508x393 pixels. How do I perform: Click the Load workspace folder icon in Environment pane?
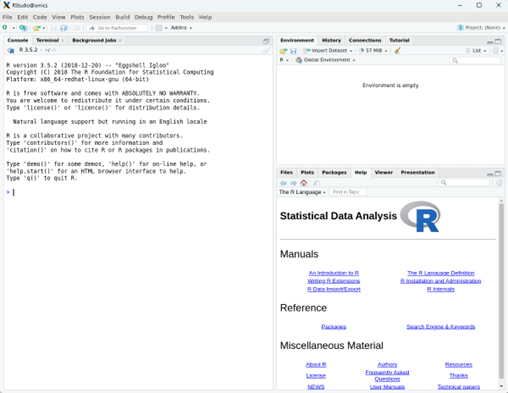coord(283,51)
